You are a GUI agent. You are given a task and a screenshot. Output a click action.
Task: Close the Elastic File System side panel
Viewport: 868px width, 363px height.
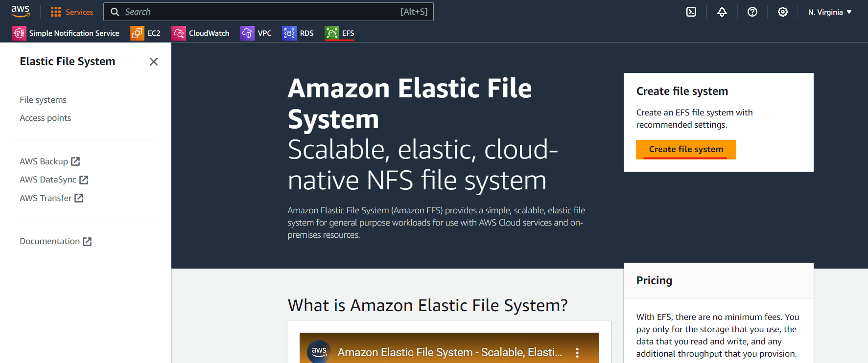coord(154,62)
